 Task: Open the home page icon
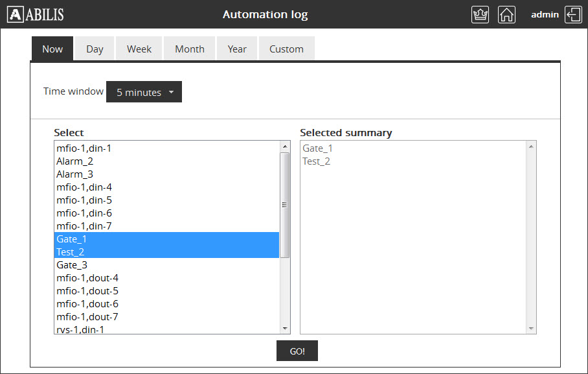506,15
